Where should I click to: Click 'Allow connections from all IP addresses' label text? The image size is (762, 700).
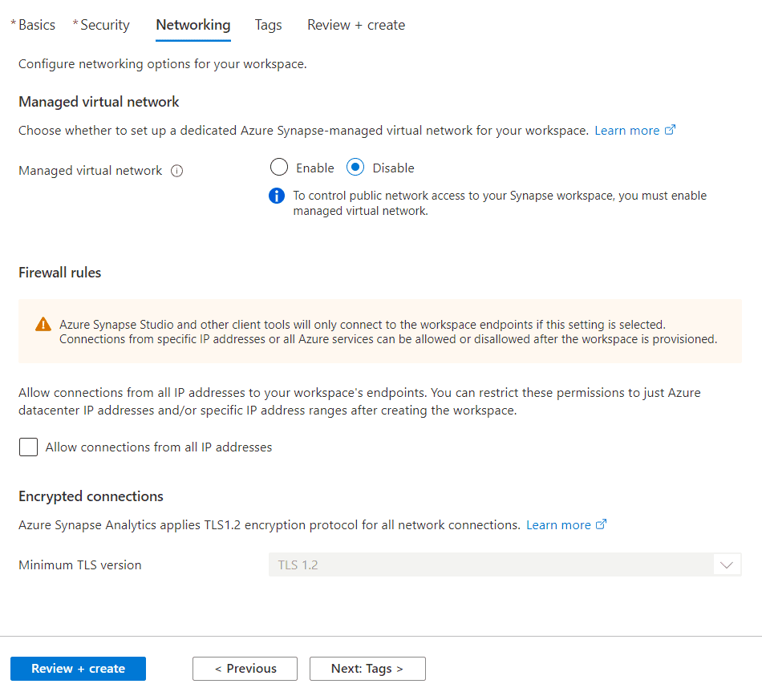point(159,447)
